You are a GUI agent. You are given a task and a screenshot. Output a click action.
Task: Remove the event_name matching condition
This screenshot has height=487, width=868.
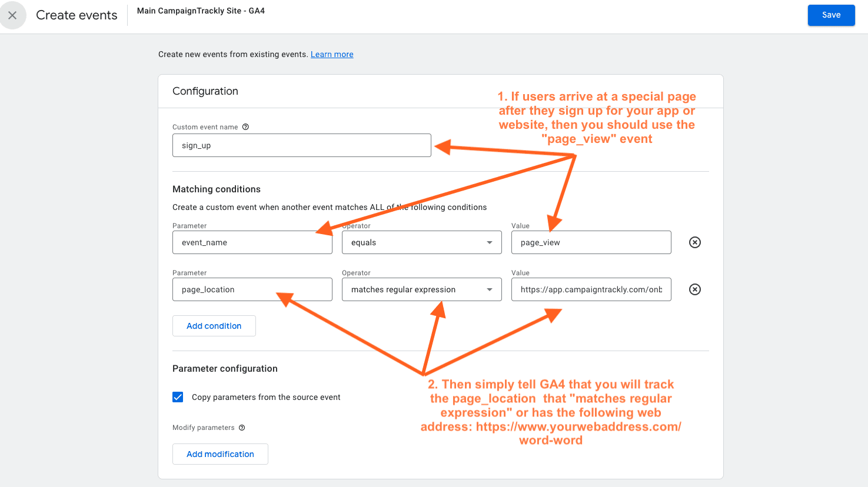tap(694, 242)
